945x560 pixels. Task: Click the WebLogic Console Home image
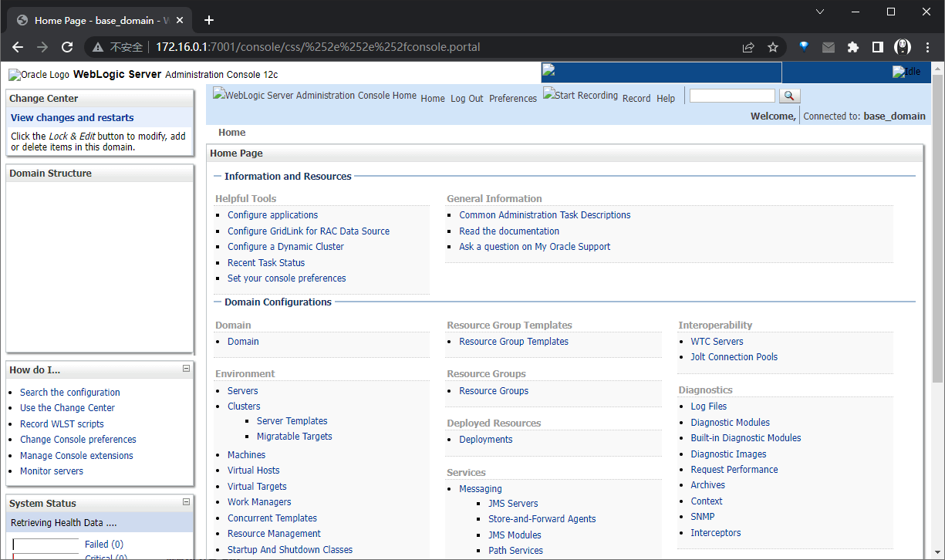click(x=315, y=96)
